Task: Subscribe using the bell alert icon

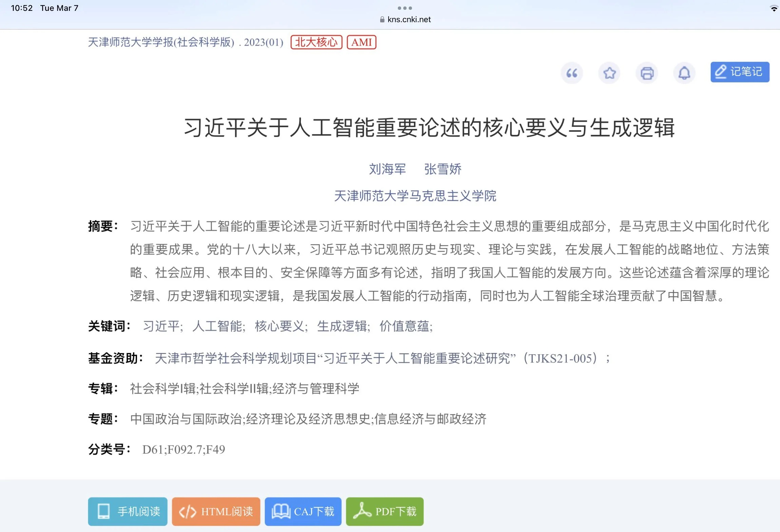Action: coord(684,73)
